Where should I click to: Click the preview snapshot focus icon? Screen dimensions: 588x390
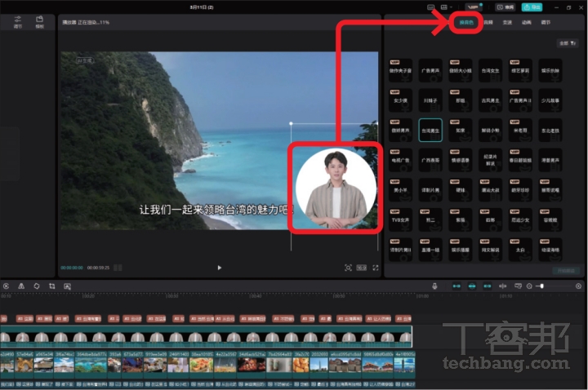348,268
